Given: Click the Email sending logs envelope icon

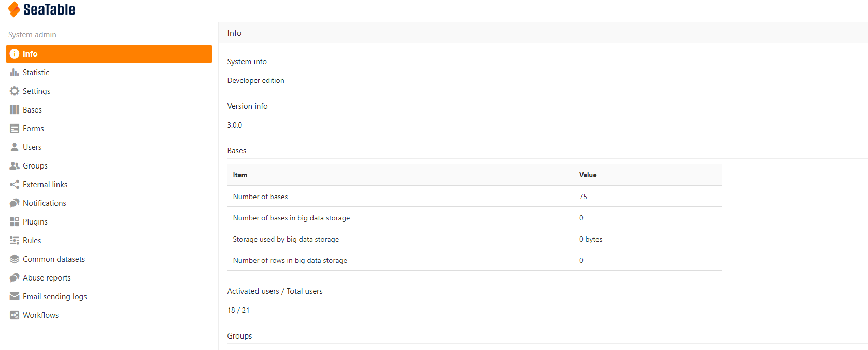Looking at the screenshot, I should click(x=15, y=297).
